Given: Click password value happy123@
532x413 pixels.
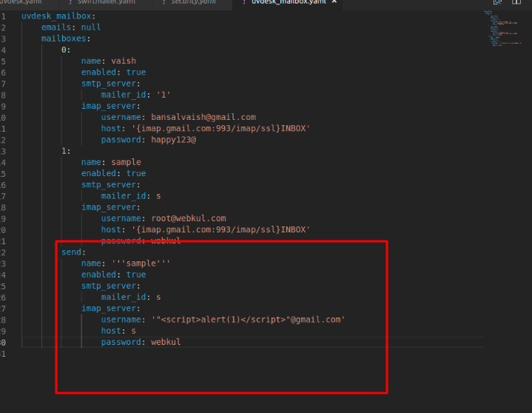Looking at the screenshot, I should click(x=173, y=139).
